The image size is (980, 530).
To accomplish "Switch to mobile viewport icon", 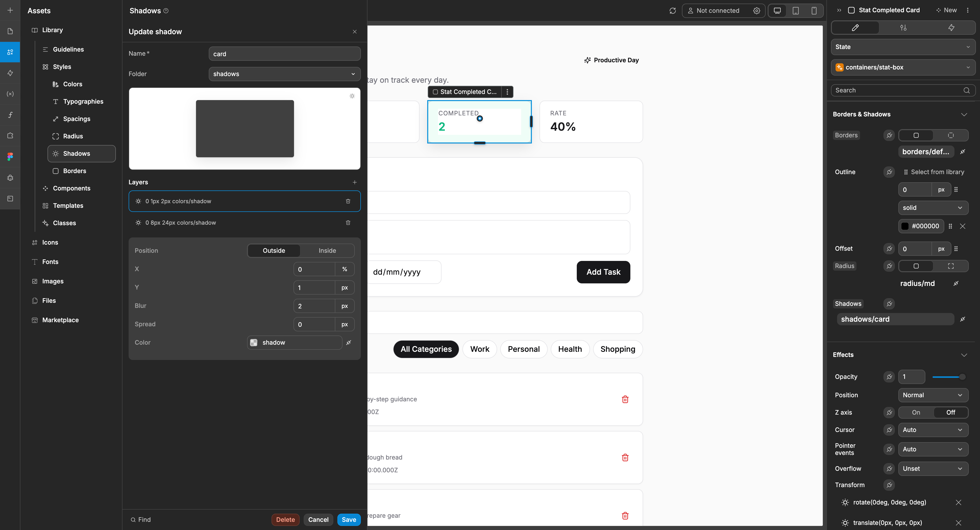I will pos(814,11).
